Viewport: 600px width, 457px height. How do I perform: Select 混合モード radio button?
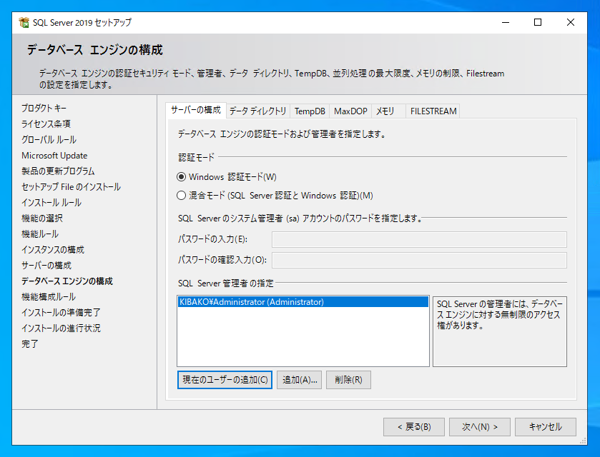coord(181,196)
